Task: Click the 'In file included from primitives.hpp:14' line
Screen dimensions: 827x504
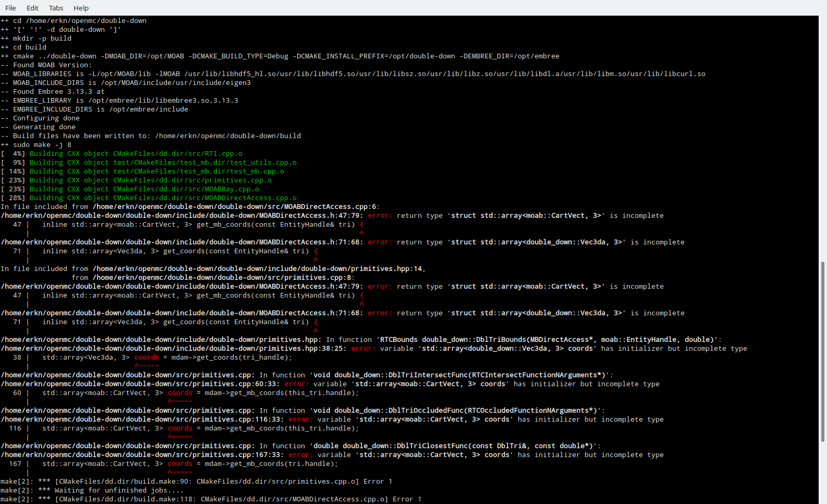Action: click(x=213, y=269)
